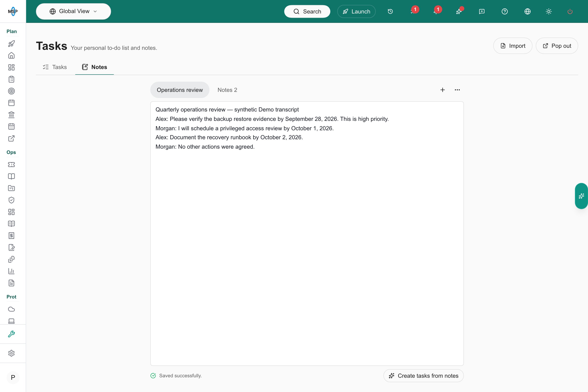Open the Ops section label in sidebar
The height and width of the screenshot is (392, 588).
[x=11, y=152]
